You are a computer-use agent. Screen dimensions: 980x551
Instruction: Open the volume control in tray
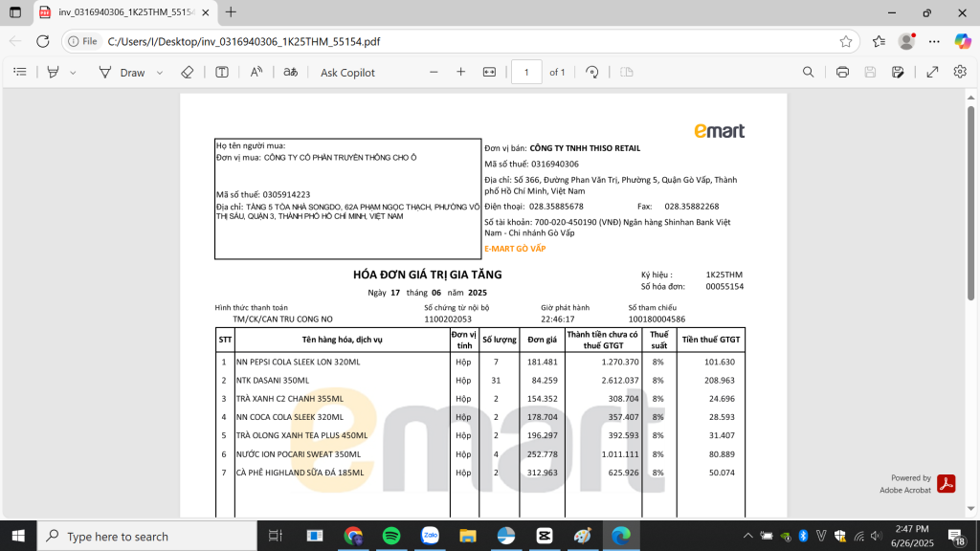[877, 536]
